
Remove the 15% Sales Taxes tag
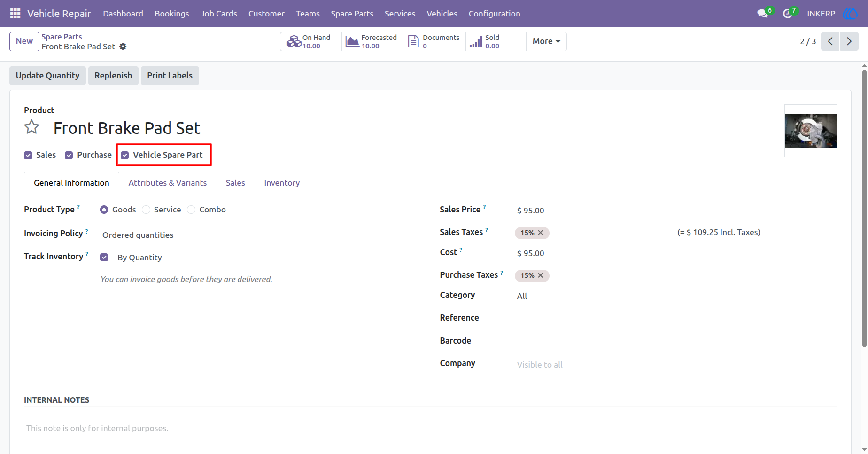click(x=541, y=233)
